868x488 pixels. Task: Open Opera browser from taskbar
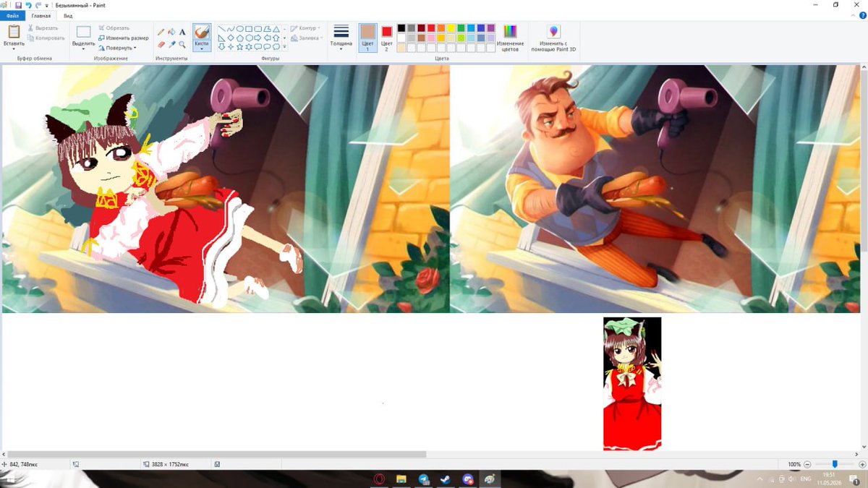coord(379,479)
